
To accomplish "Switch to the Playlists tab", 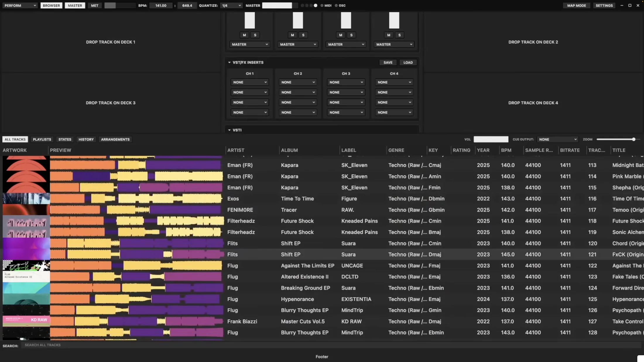I will [42, 139].
